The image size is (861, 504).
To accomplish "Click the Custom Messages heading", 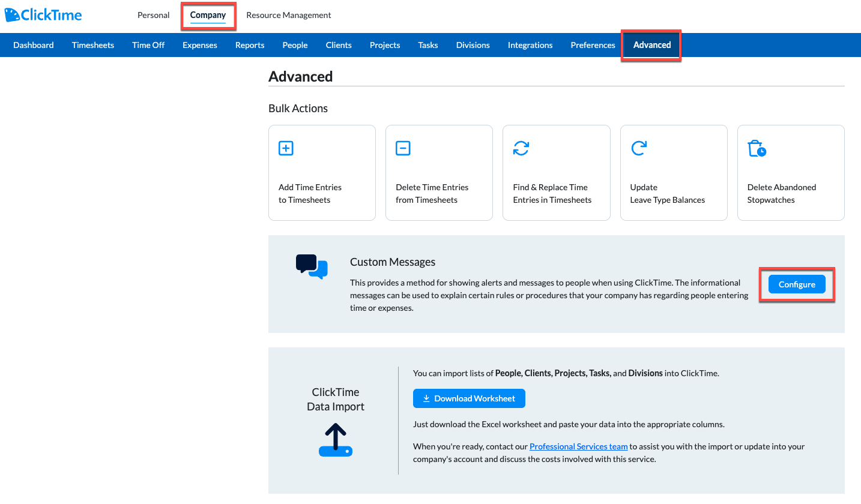I will [393, 262].
